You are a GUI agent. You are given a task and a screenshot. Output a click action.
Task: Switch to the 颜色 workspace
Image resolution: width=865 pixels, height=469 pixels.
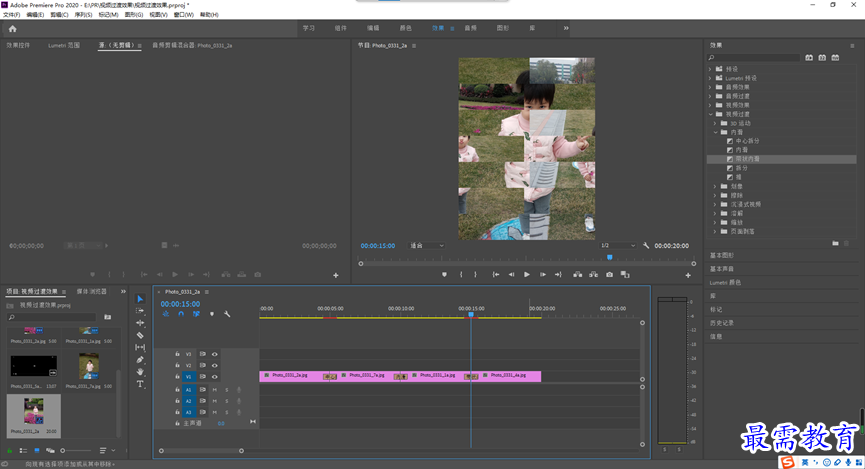pos(405,28)
